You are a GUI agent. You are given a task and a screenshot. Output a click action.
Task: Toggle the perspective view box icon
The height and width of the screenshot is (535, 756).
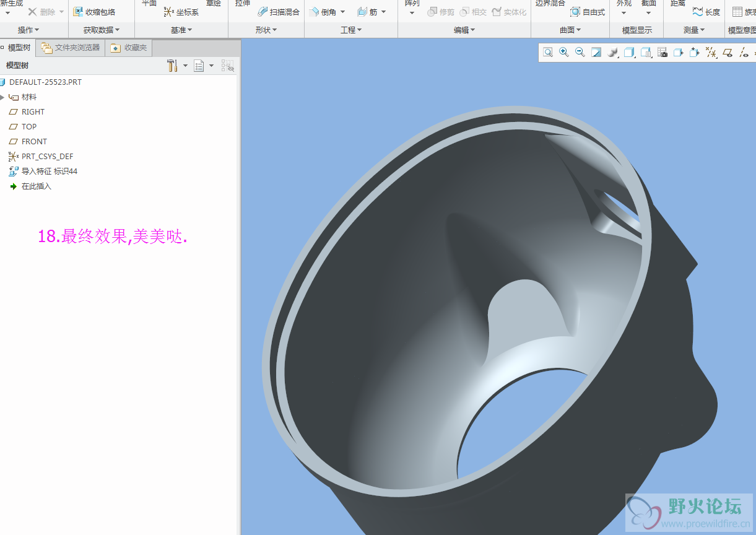[x=679, y=53]
